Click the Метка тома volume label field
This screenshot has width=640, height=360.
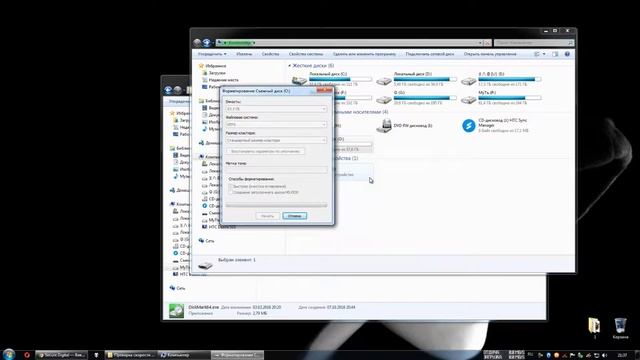tap(276, 170)
